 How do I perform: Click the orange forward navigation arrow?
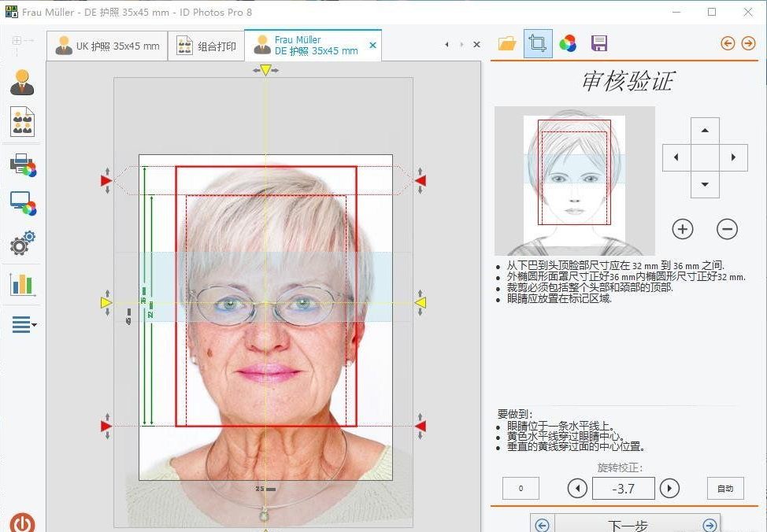tap(750, 43)
